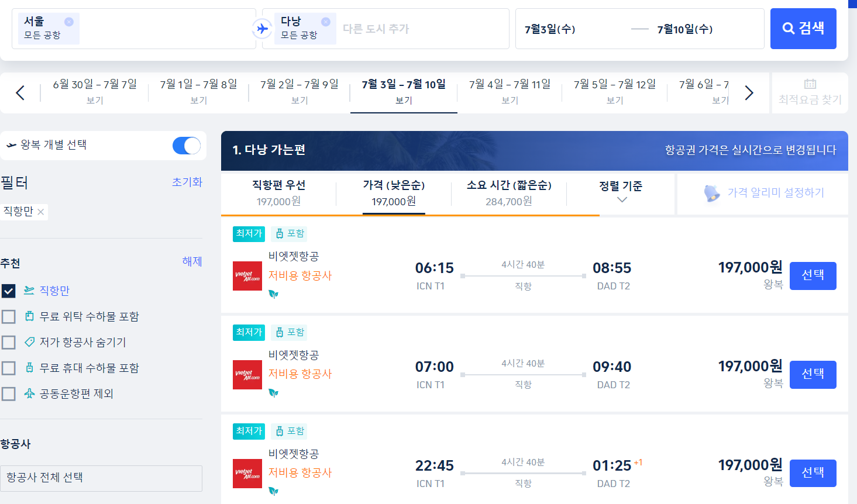857x504 pixels.
Task: Click the Vietjet logo on the 22:45 flight
Action: 247,474
